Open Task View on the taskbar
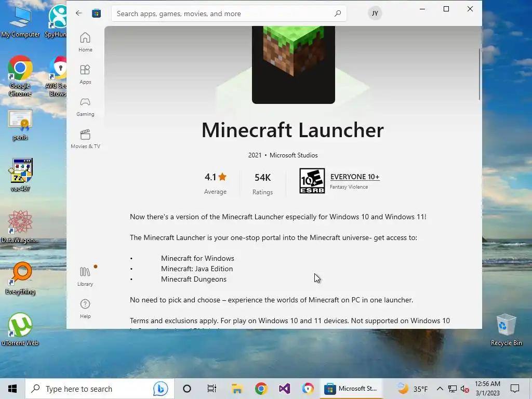Image resolution: width=532 pixels, height=399 pixels. (212, 389)
